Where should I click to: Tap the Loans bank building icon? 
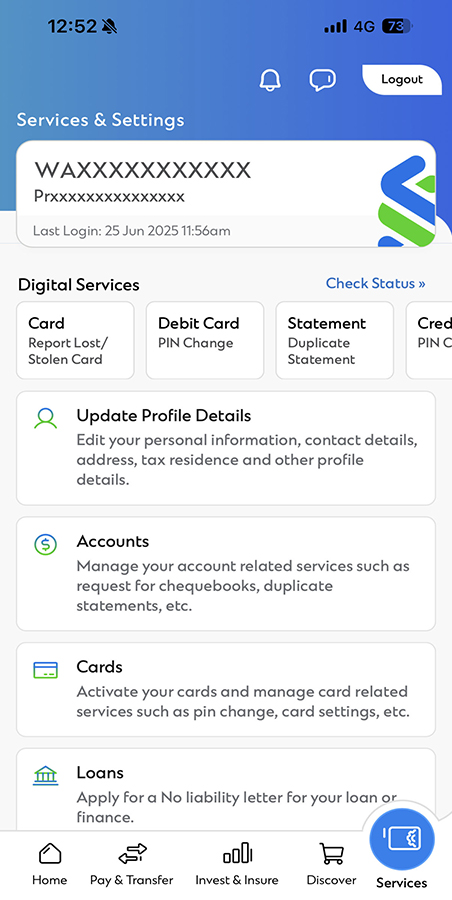(x=45, y=777)
